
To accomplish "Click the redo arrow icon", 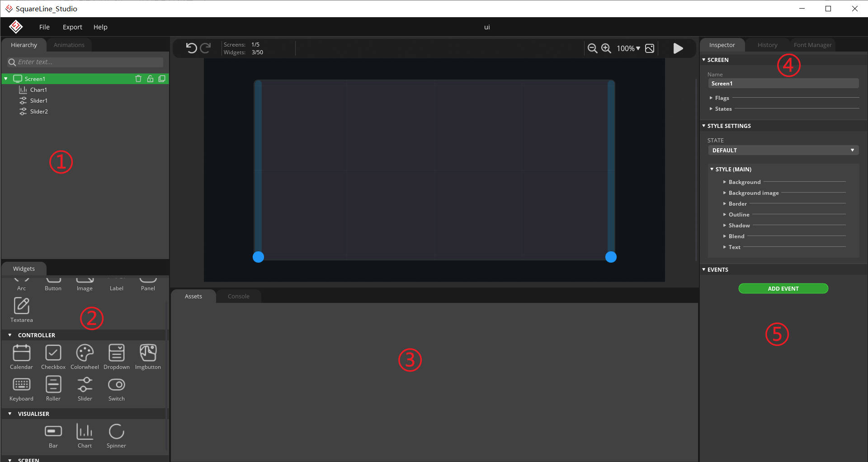I will pos(206,48).
